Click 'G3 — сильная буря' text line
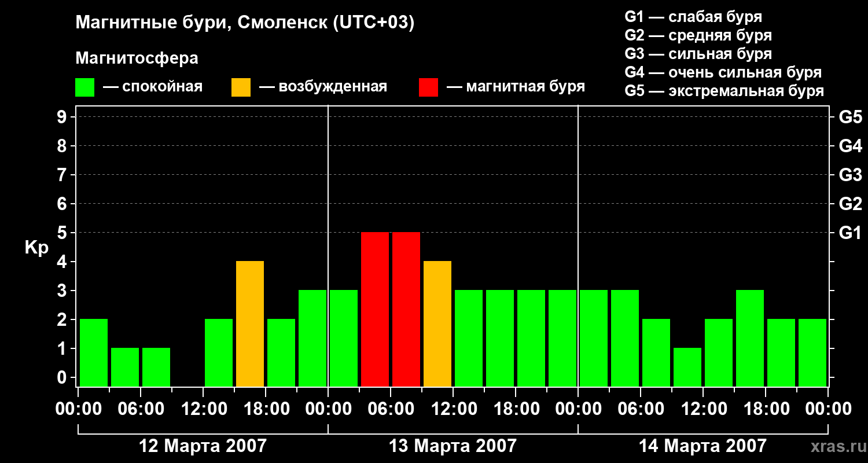 point(698,54)
